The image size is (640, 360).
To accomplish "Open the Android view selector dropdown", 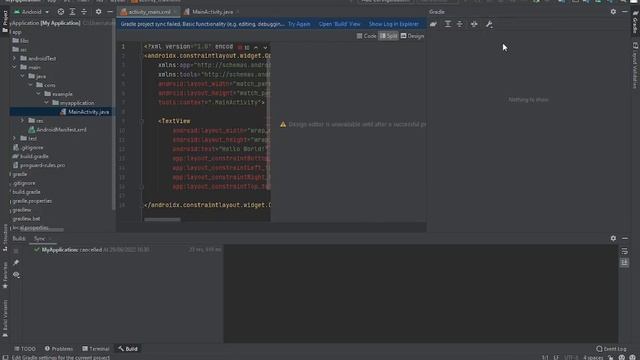I will (31, 12).
